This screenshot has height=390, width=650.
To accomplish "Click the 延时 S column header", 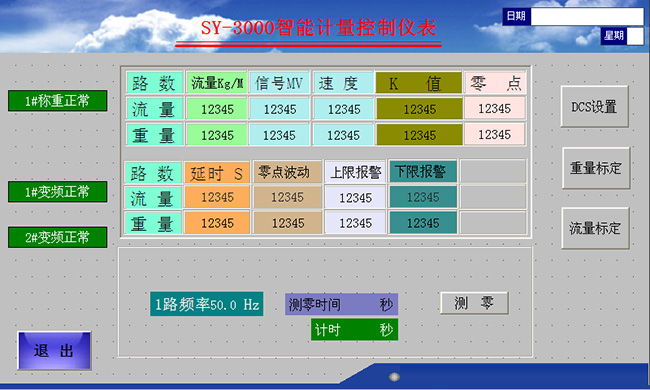I will 216,172.
